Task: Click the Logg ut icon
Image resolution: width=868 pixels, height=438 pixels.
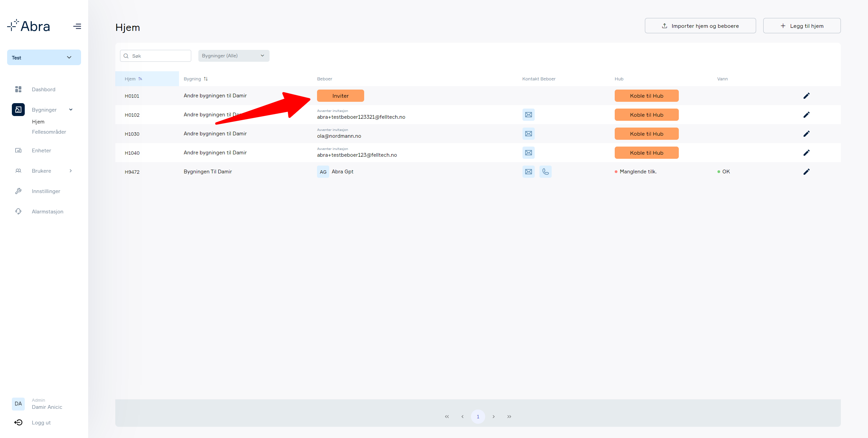Action: coord(18,422)
